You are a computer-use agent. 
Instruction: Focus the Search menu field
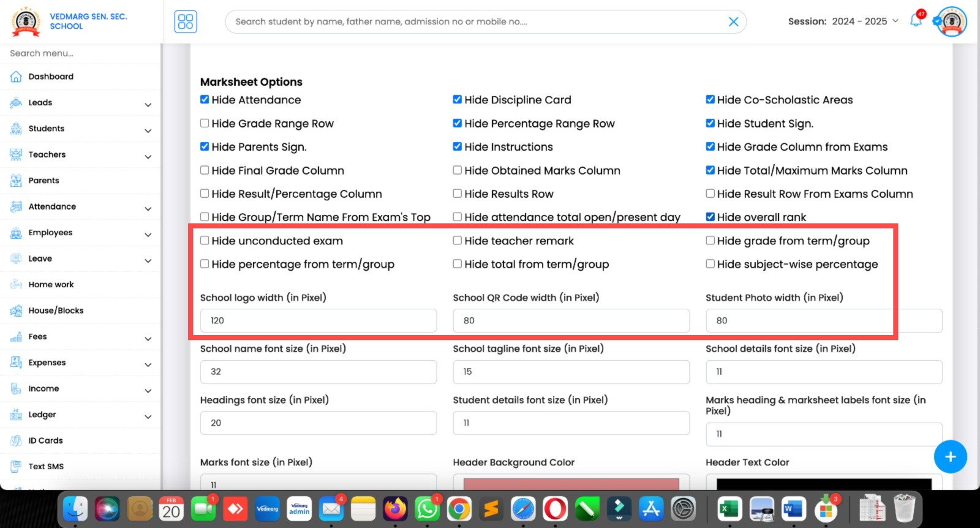(81, 53)
